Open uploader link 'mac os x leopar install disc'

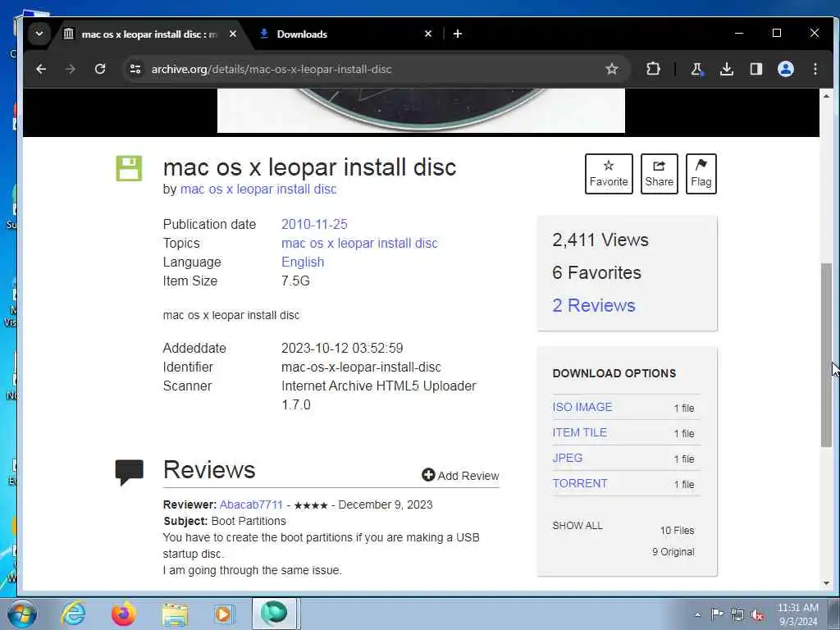tap(258, 189)
